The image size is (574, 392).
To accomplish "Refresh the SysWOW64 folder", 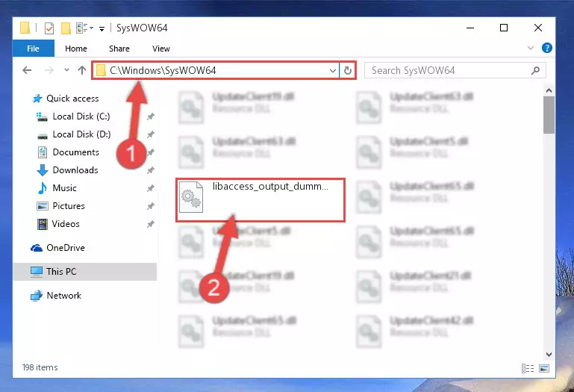I will pyautogui.click(x=348, y=70).
